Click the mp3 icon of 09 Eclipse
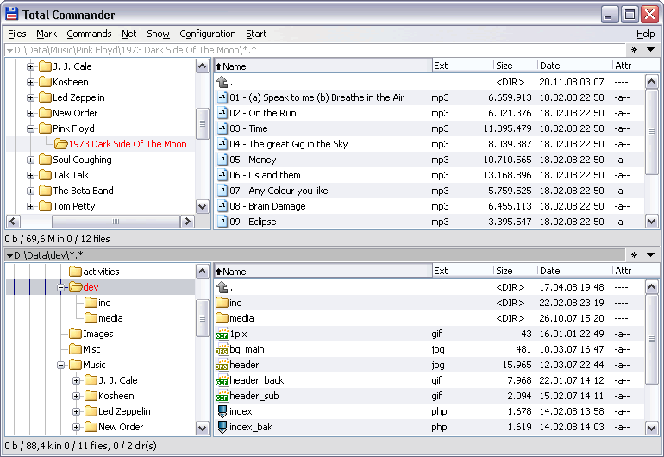This screenshot has height=457, width=664. tap(222, 221)
